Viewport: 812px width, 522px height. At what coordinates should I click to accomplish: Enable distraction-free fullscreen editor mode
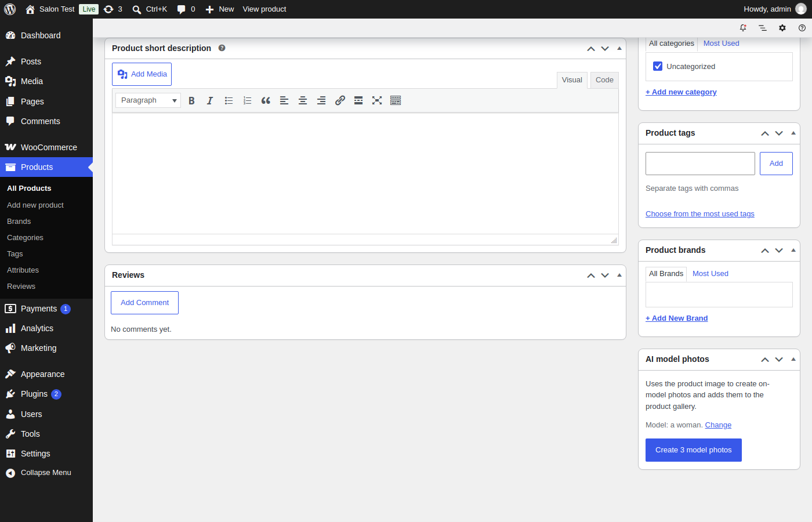[x=377, y=100]
